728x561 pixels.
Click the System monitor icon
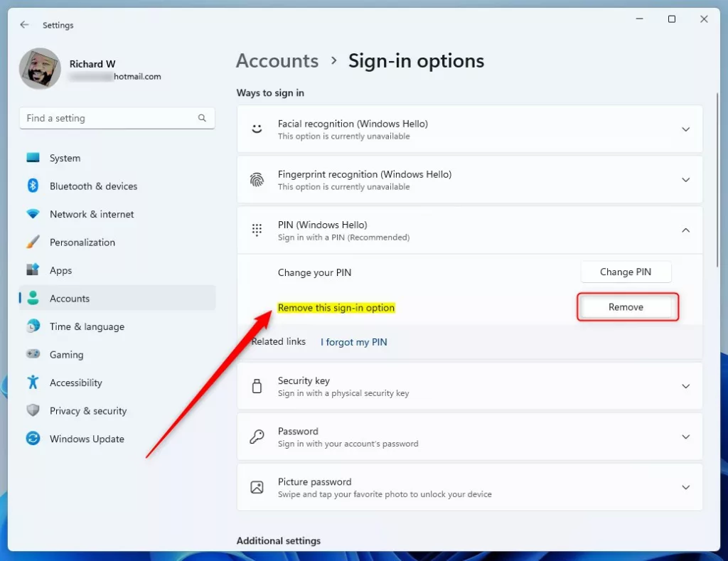tap(33, 158)
